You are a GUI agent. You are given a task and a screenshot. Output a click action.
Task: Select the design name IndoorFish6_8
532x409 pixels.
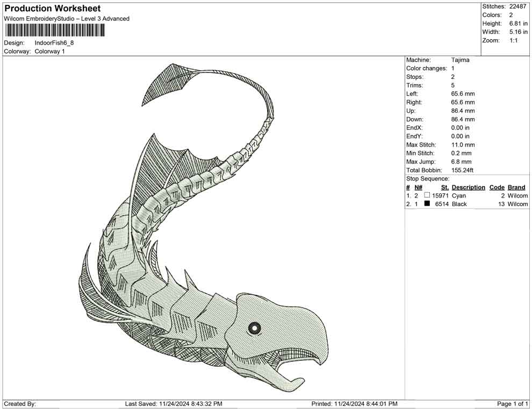pyautogui.click(x=54, y=43)
